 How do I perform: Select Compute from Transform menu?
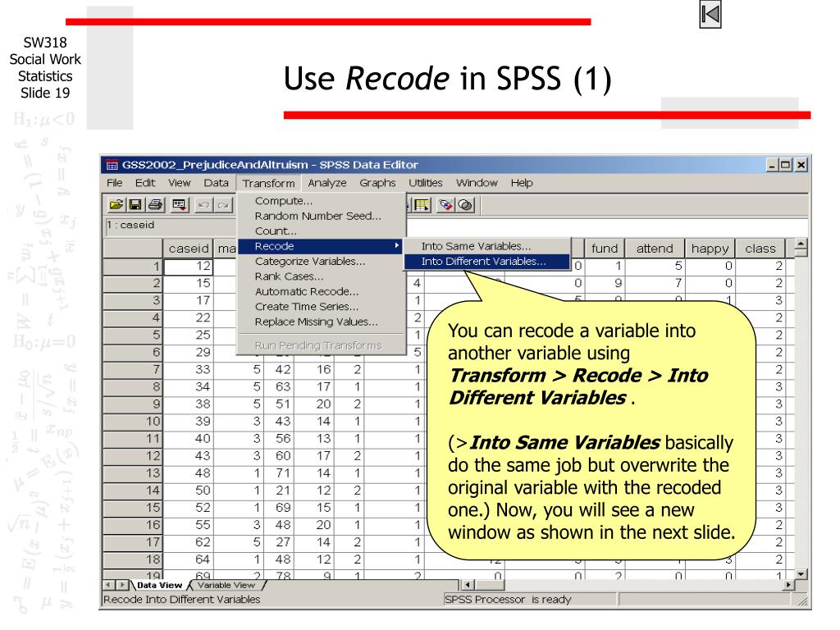click(283, 201)
